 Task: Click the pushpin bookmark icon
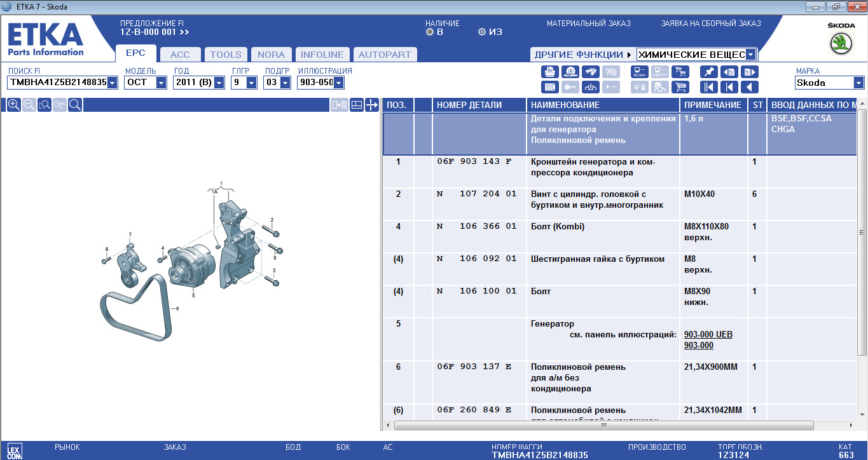pos(709,72)
